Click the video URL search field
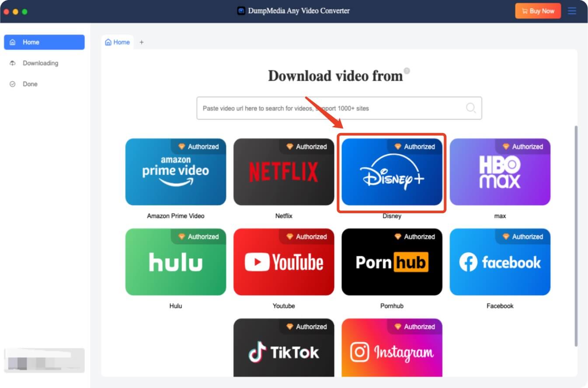This screenshot has height=388, width=588. pyautogui.click(x=339, y=108)
